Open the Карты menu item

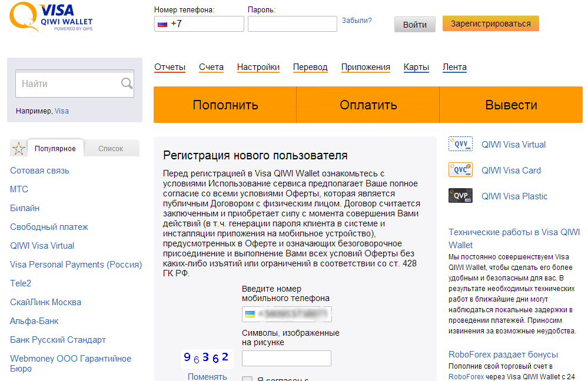(x=416, y=67)
